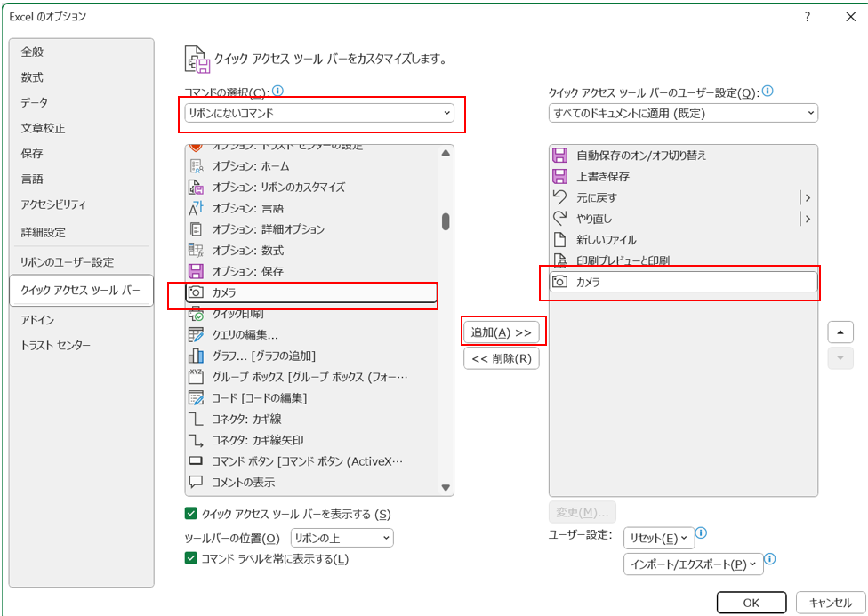This screenshot has width=868, height=616.
Task: Click the キャンセル button
Action: (830, 603)
